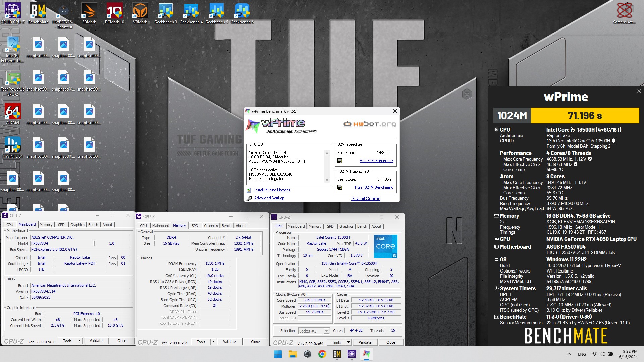Launch the HWiNFO64 desktop icon
The height and width of the screenshot is (362, 644).
click(13, 147)
